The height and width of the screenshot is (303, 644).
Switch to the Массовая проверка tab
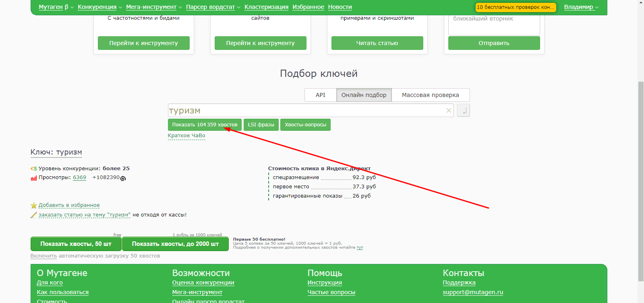pos(431,95)
